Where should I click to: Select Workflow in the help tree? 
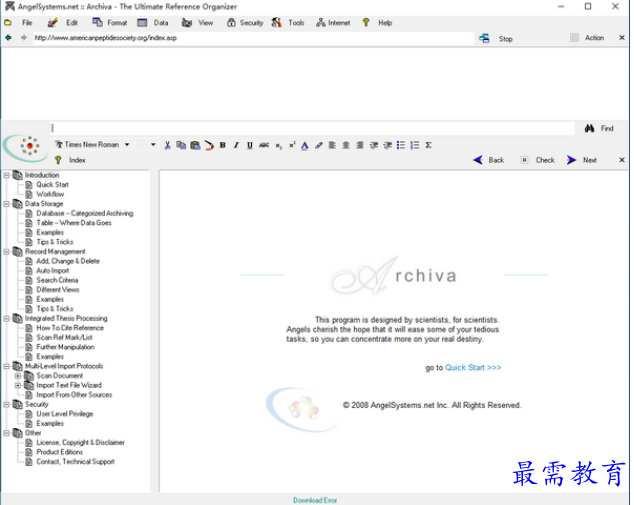point(50,194)
